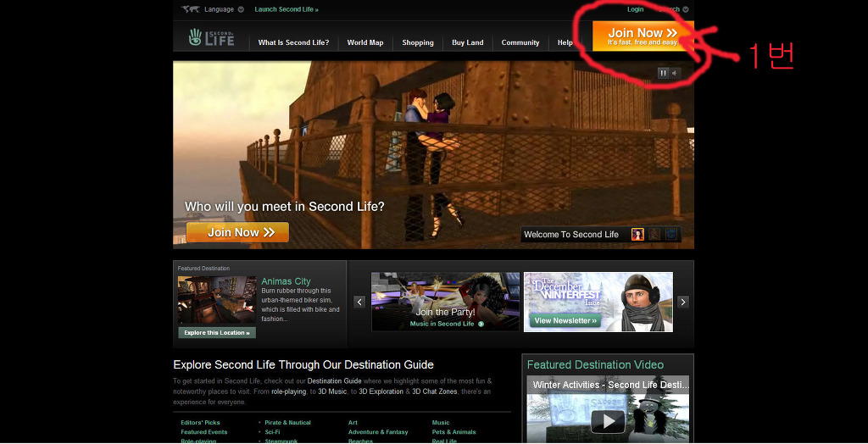Image resolution: width=868 pixels, height=444 pixels.
Task: Open Pirate & Nautical category
Action: [x=288, y=423]
